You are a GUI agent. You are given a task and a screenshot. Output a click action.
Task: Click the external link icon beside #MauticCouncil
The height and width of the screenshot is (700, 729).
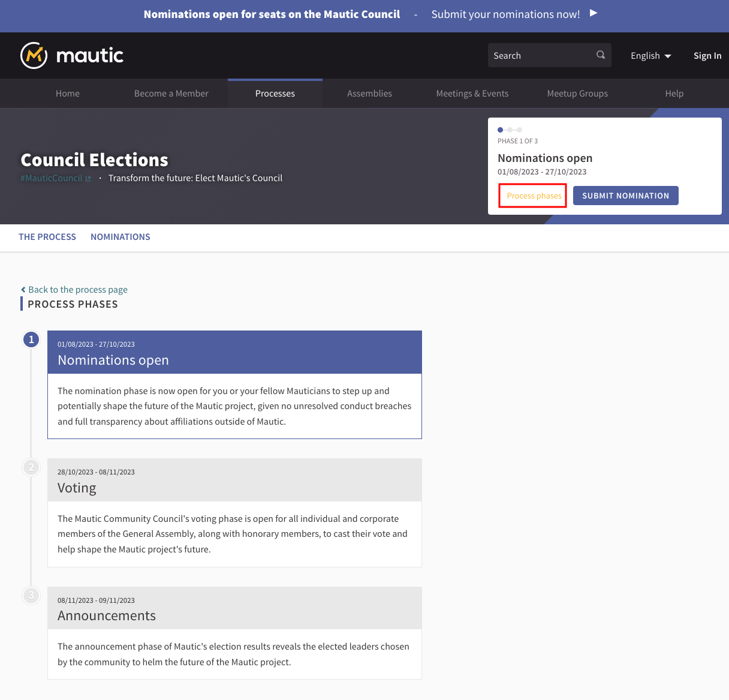pos(88,179)
